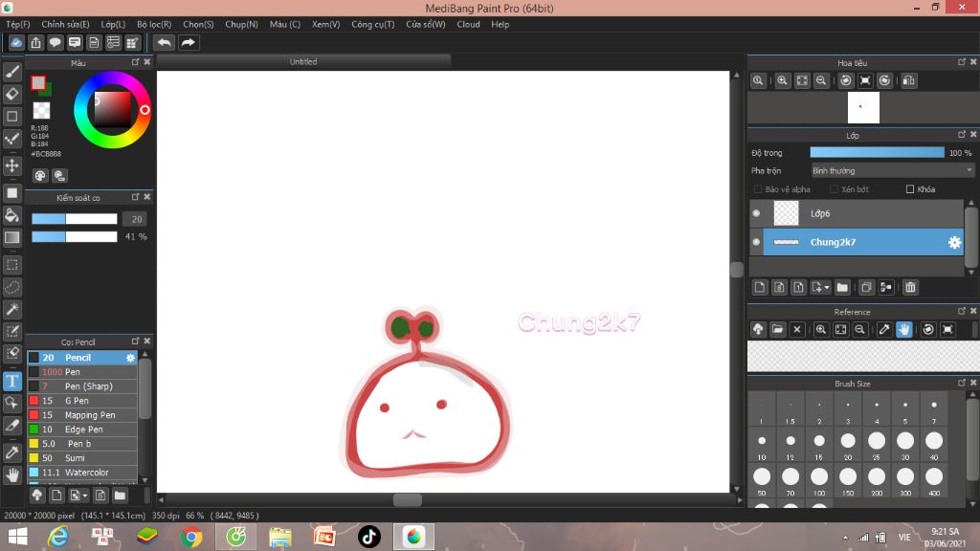Click the palette icon under color values
980x551 pixels.
coord(40,176)
